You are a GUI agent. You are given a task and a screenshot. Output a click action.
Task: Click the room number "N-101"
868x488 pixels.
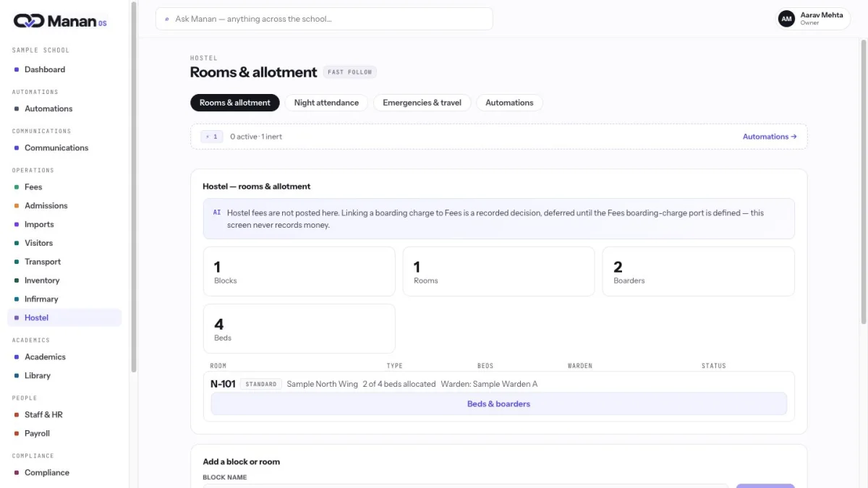point(223,384)
